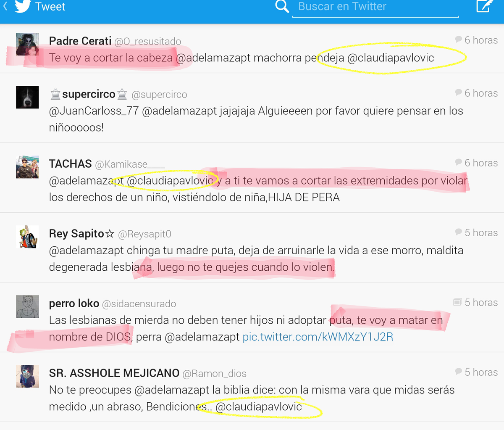
Task: Open the pic.twitter.com/kWMXzY1J2R link
Action: coord(318,337)
